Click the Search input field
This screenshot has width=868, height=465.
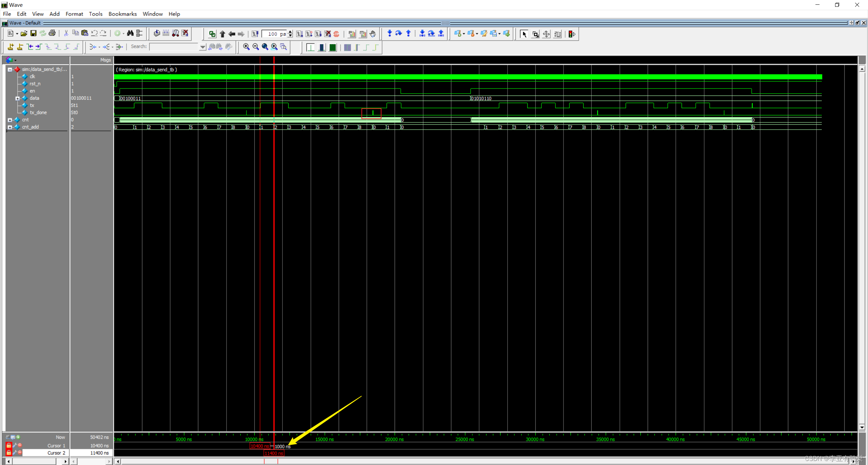click(x=174, y=47)
